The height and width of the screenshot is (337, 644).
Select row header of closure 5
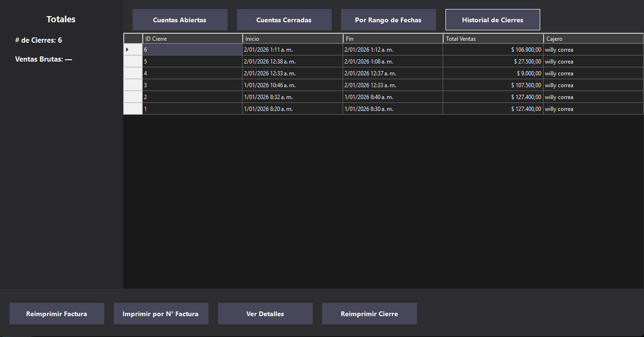(133, 62)
